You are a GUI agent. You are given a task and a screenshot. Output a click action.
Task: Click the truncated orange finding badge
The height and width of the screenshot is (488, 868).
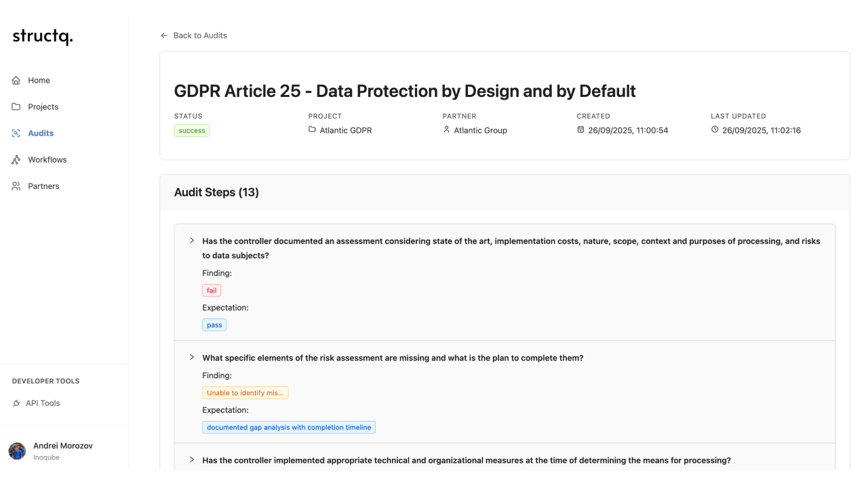pyautogui.click(x=245, y=392)
